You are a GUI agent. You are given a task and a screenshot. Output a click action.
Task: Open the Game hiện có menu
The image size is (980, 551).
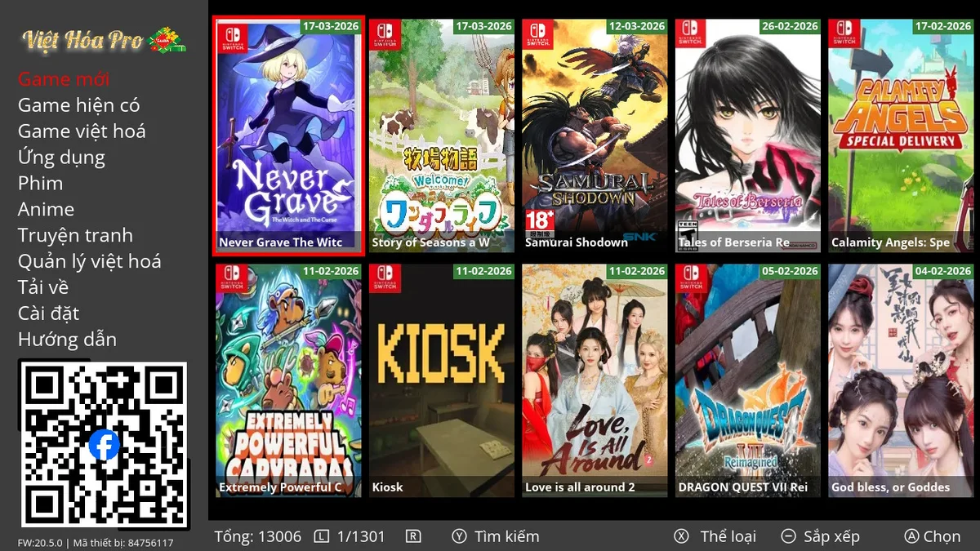click(78, 105)
